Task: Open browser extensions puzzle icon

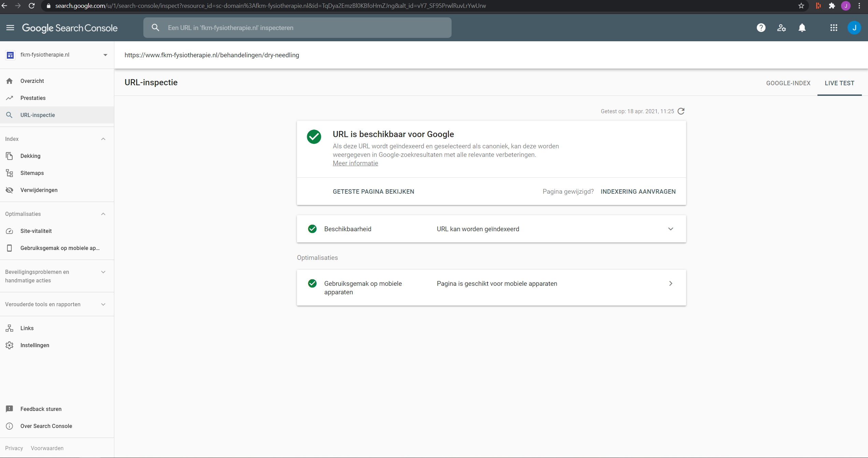Action: click(x=832, y=6)
